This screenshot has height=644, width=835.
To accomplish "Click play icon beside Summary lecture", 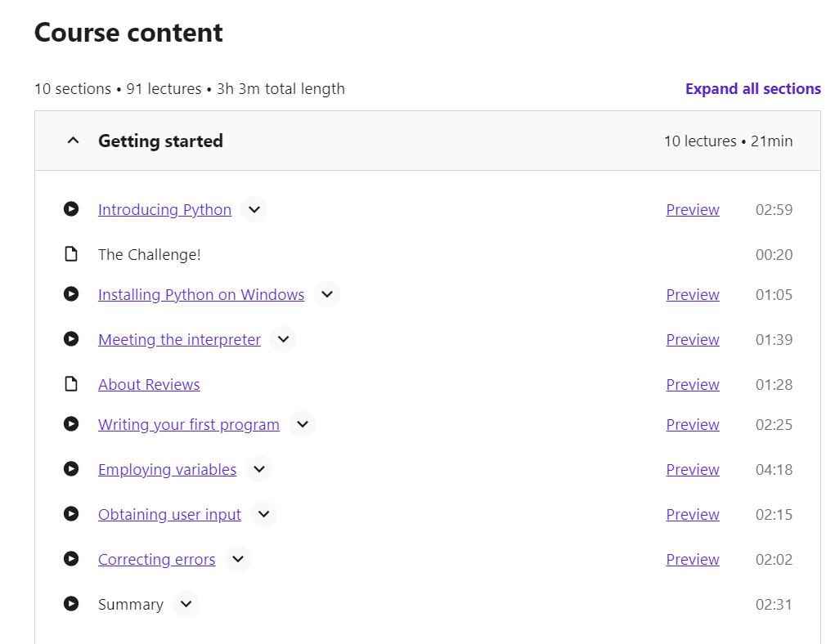I will pos(71,604).
